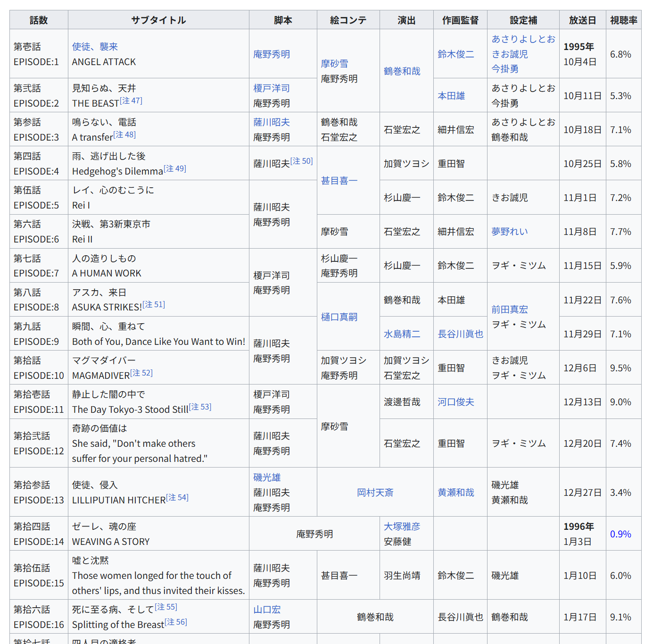Click the 前田真宏 link

coord(509,309)
